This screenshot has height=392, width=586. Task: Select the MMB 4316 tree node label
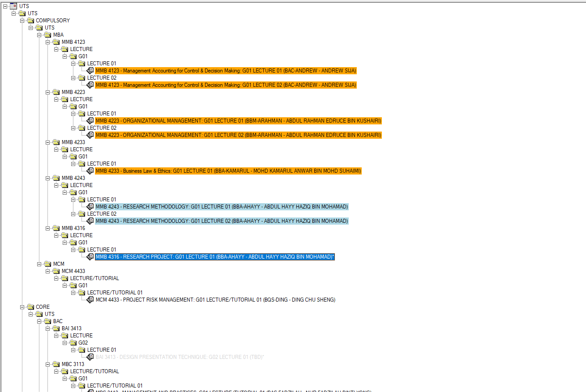point(73,228)
